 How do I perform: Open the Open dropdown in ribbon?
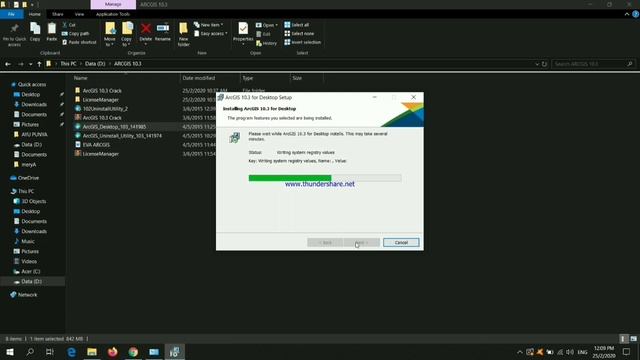point(267,25)
